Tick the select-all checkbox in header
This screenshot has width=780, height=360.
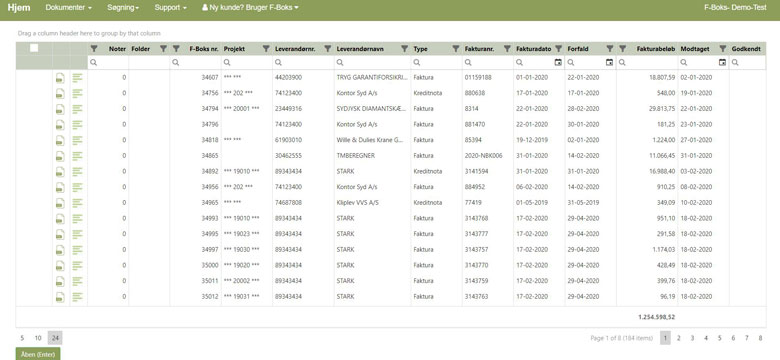(x=34, y=48)
